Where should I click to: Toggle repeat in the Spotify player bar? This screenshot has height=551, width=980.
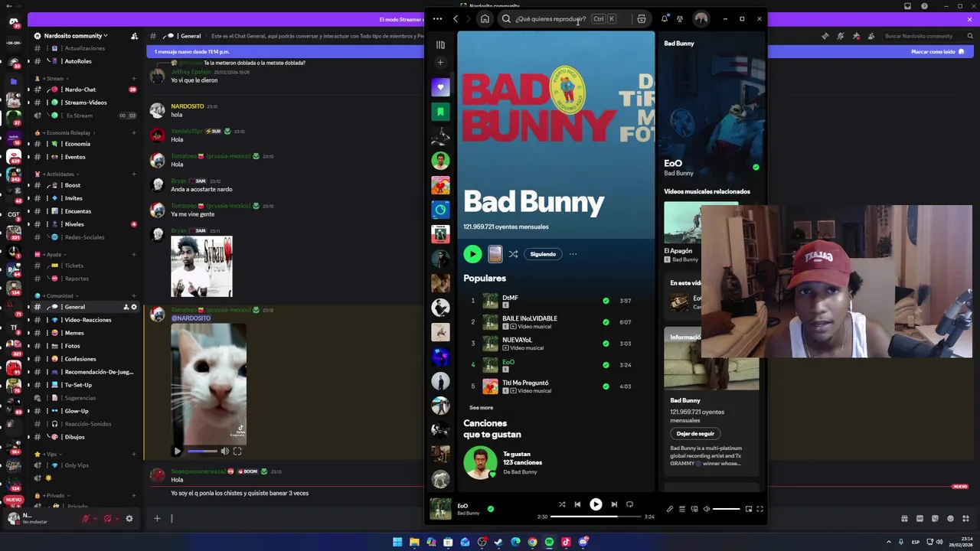[629, 504]
